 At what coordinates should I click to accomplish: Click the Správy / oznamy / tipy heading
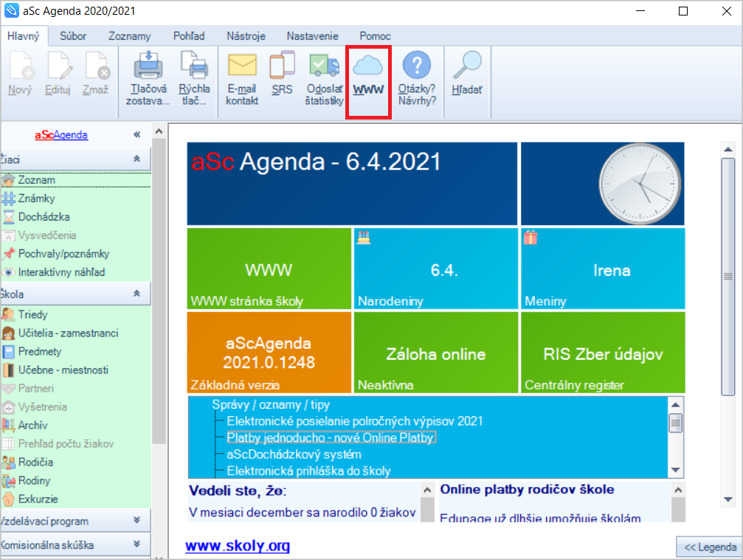271,404
